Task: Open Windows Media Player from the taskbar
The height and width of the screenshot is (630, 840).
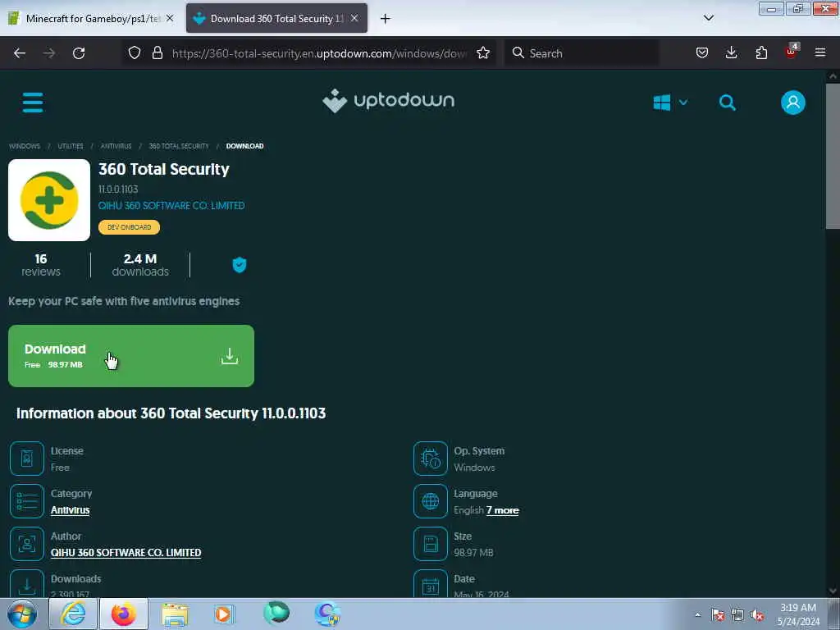Action: [x=225, y=614]
